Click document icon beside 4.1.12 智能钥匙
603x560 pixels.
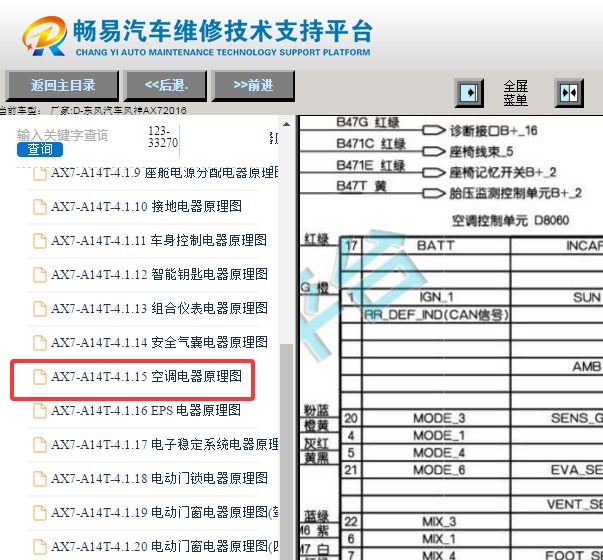click(40, 275)
